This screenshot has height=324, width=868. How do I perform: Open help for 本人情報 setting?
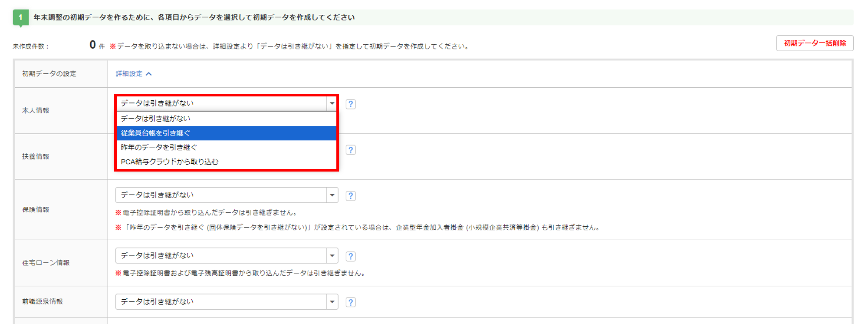click(x=351, y=104)
